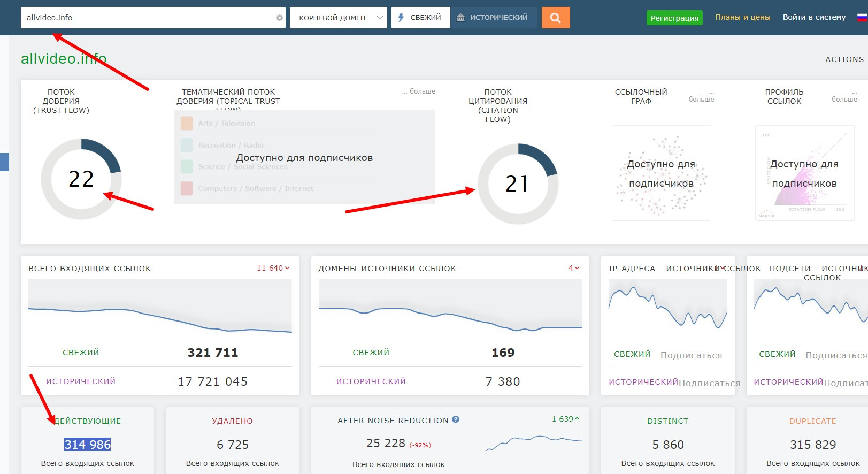Click the Citation Flow 21 donut chart
The width and height of the screenshot is (868, 474).
[518, 184]
